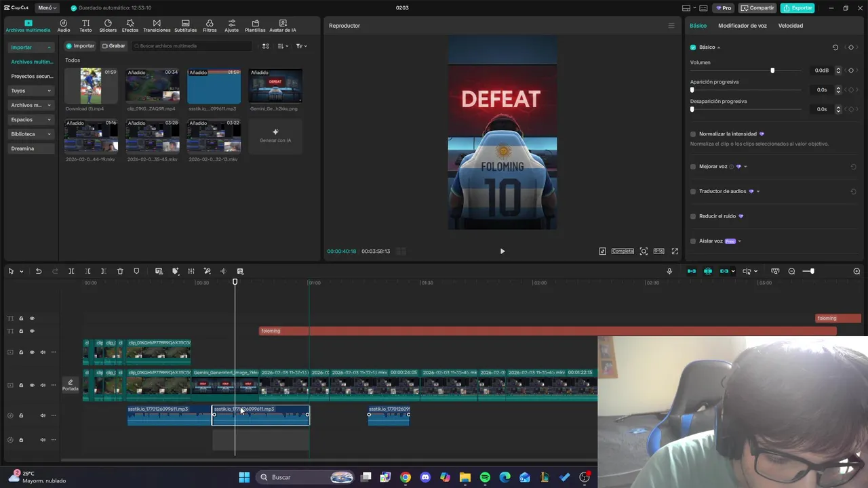Enable Aislar voz checkbox
The image size is (868, 488).
tap(693, 241)
